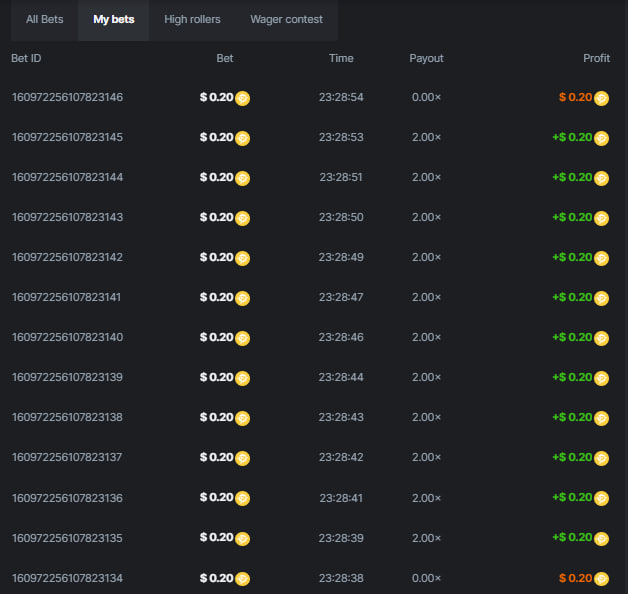Open bet ID 160972256107823134
This screenshot has width=628, height=594.
67,577
